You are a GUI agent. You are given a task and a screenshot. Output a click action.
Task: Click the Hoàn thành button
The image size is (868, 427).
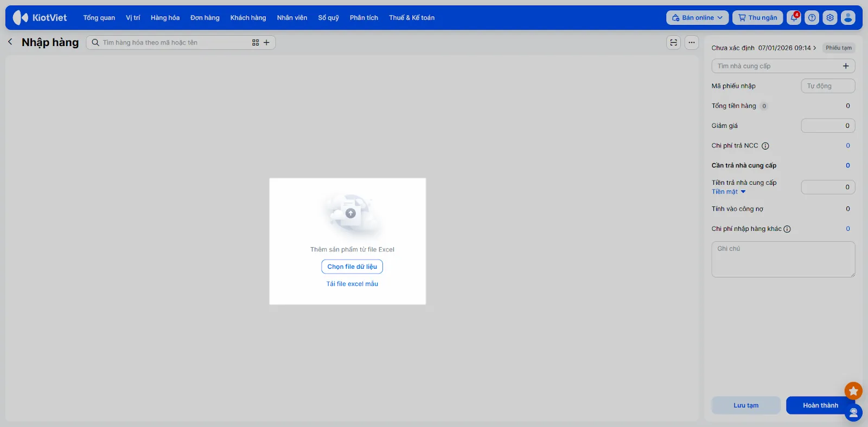coord(820,405)
